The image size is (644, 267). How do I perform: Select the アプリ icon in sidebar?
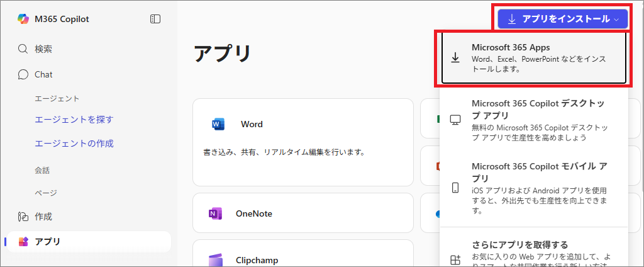pyautogui.click(x=23, y=242)
